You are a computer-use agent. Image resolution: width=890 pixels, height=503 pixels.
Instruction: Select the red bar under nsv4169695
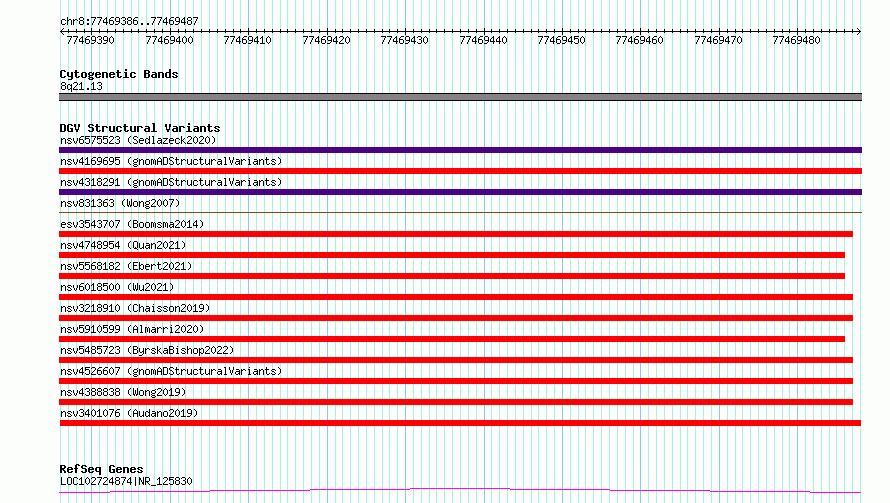460,171
